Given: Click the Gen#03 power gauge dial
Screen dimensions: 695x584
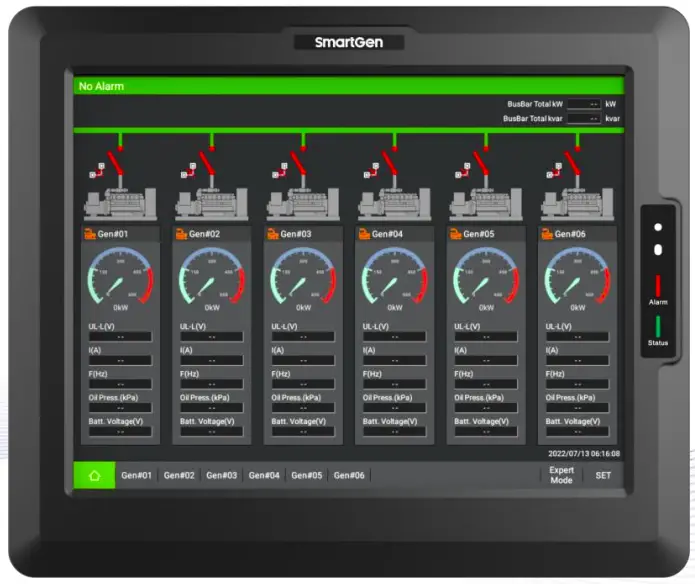Looking at the screenshot, I should pyautogui.click(x=303, y=276).
